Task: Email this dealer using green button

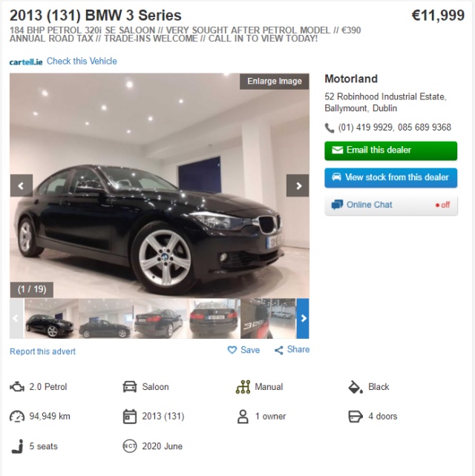Action: coord(391,151)
